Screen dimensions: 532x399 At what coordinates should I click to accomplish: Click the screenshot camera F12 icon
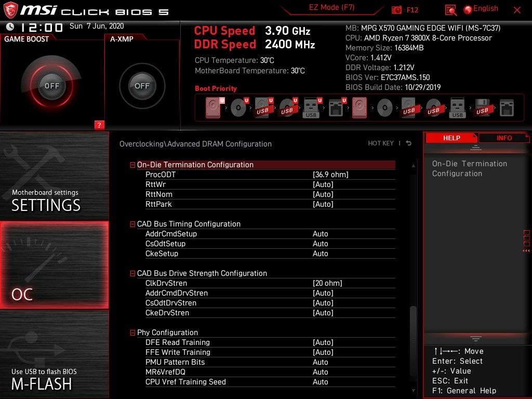396,10
